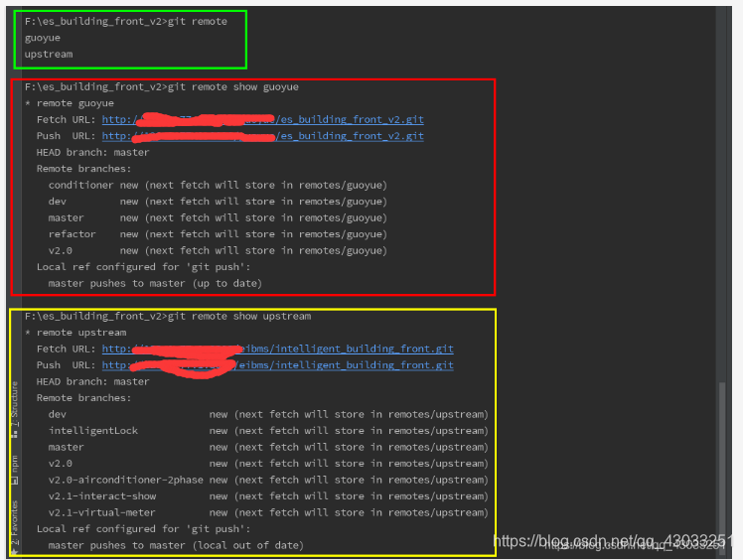The image size is (743, 560).
Task: Click the 'guoyue' output line under git remote
Action: [x=42, y=38]
